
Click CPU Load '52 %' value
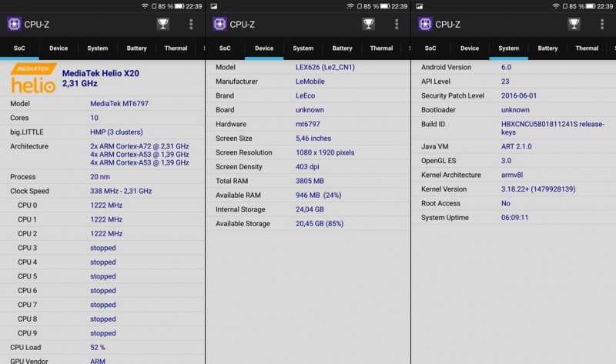click(98, 348)
